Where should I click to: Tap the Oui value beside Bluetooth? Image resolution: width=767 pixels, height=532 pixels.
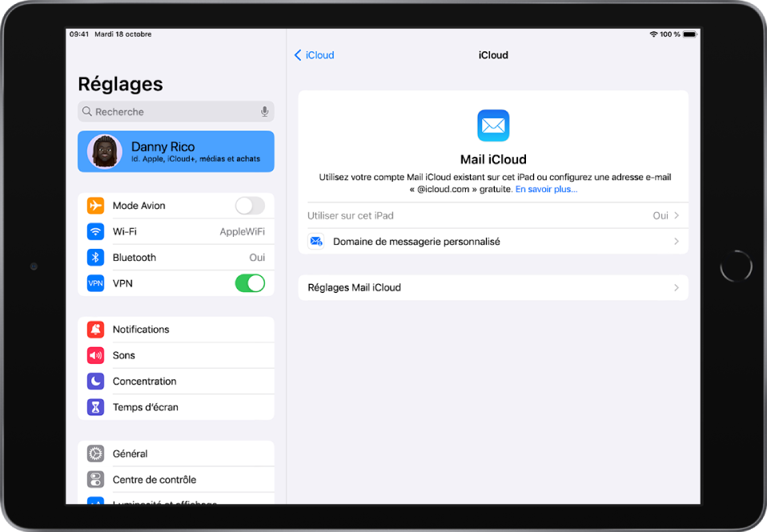257,257
